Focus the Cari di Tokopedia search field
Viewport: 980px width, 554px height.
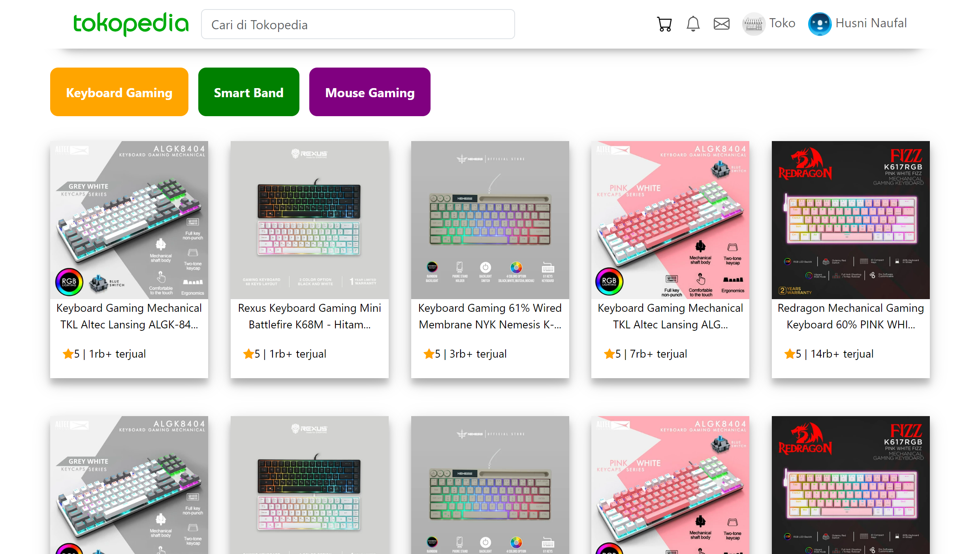(358, 24)
